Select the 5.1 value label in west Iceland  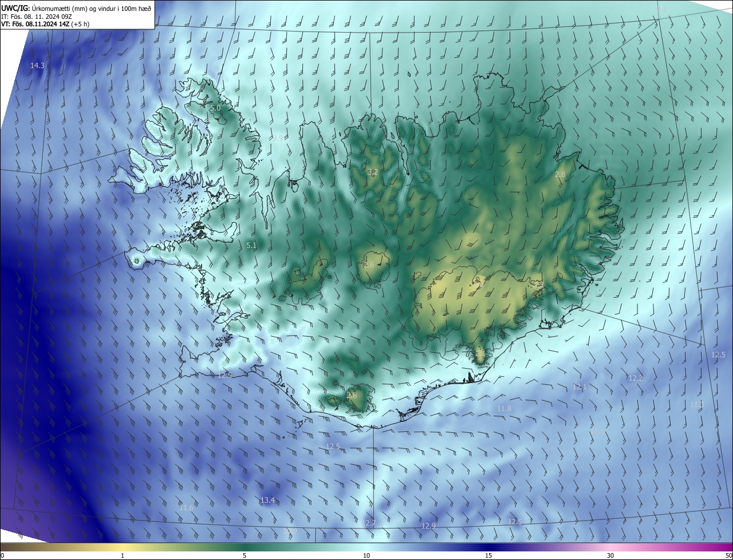click(251, 245)
